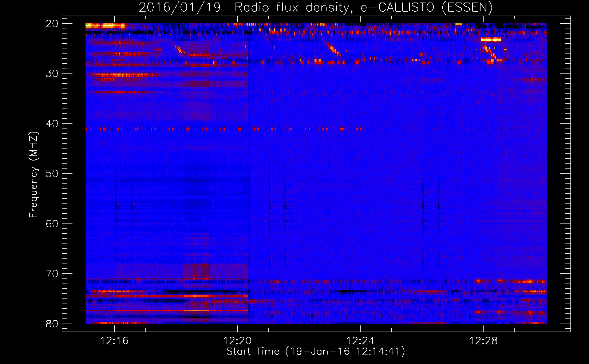This screenshot has width=589, height=364.
Task: Click the yellow emission band at 20 MHz near 12:15
Action: (105, 26)
